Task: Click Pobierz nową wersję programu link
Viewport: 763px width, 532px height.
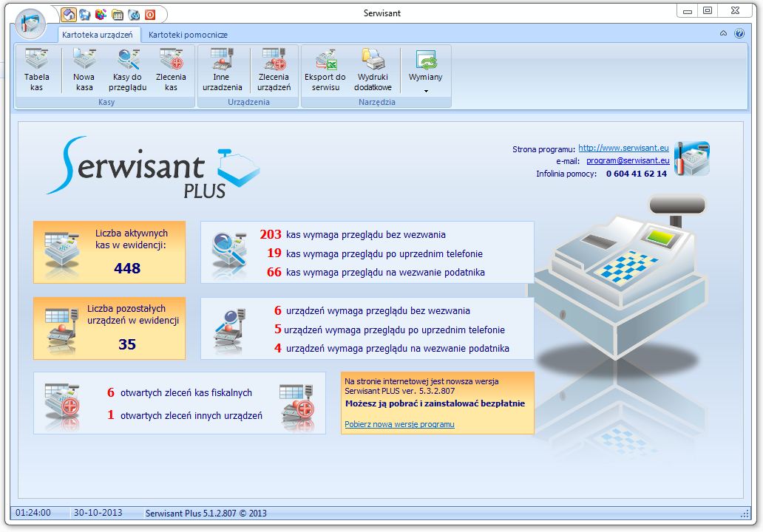Action: (x=399, y=424)
